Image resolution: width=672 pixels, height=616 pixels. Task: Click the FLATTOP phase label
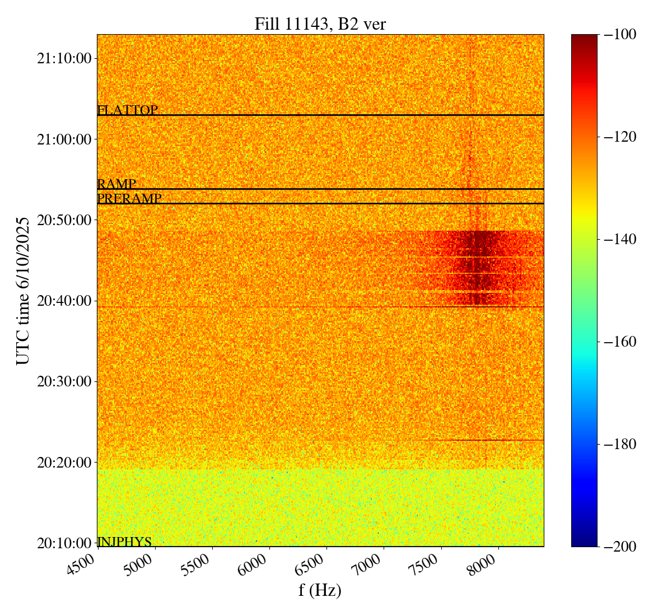pyautogui.click(x=127, y=110)
